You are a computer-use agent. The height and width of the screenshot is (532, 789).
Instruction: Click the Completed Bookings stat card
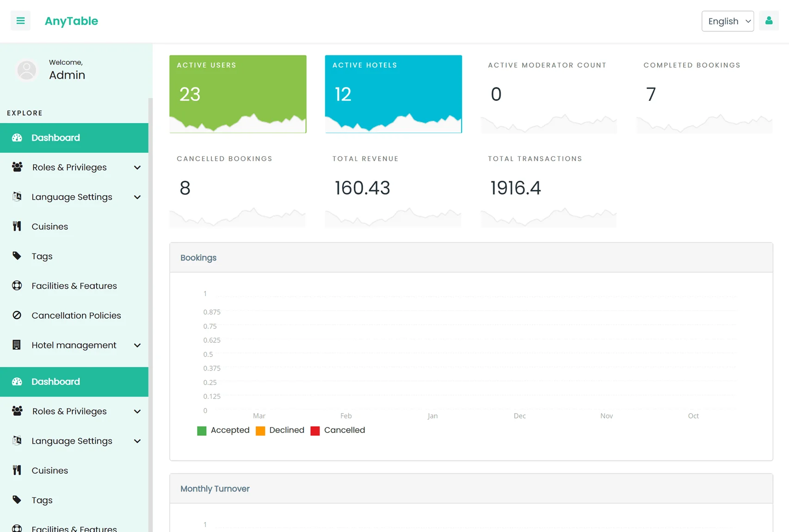704,94
